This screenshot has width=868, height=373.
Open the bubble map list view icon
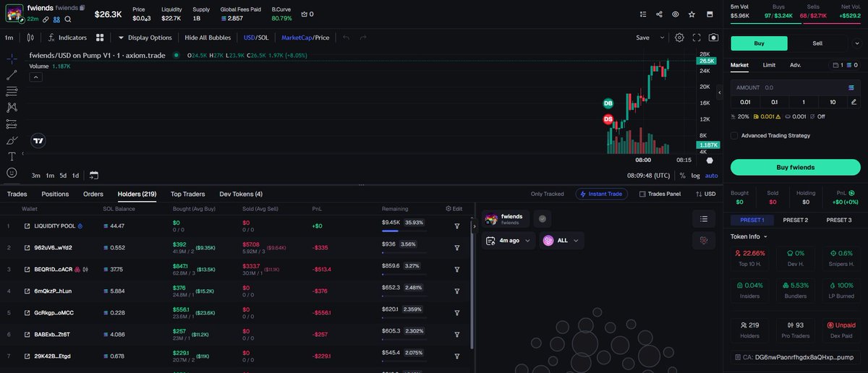[704, 218]
